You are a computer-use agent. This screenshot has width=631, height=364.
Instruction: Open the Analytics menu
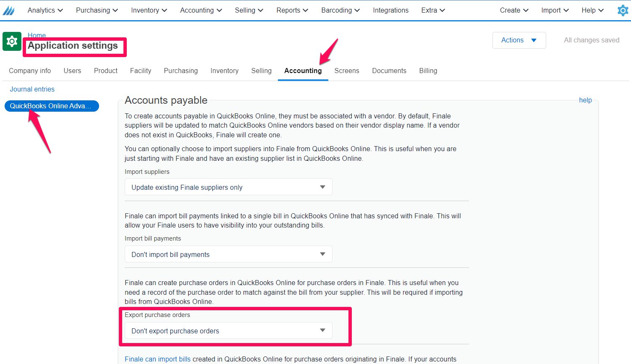[x=45, y=10]
